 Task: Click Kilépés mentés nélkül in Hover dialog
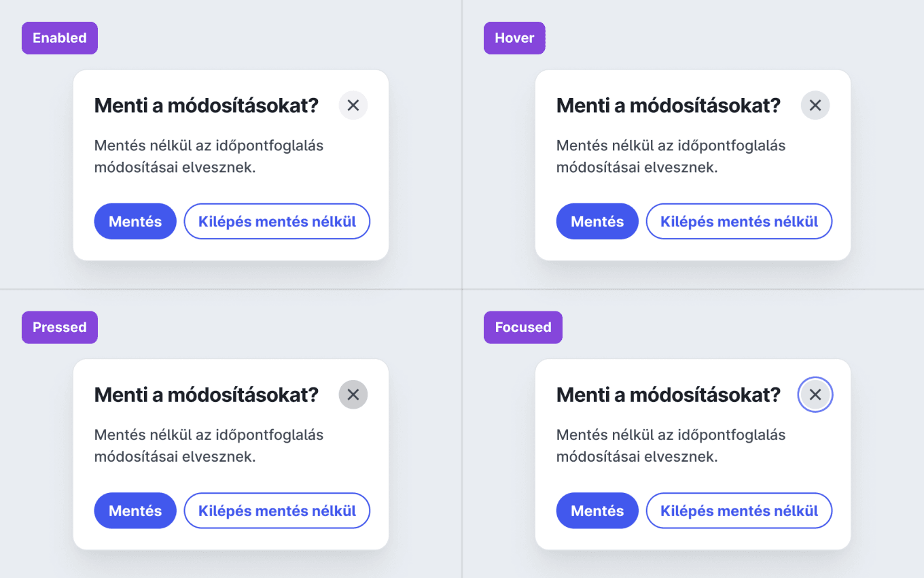coord(739,222)
